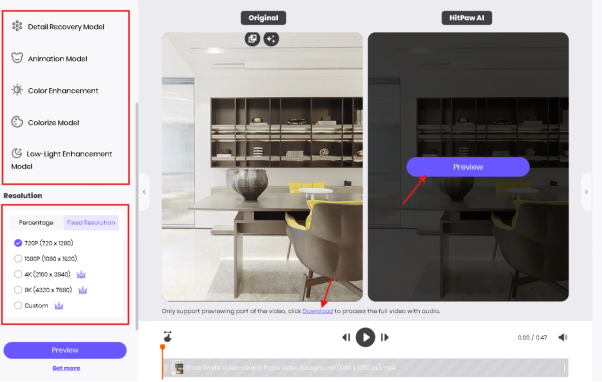Screen dimensions: 602x382
Task: Select Low-Light Enhancement Model text label
Action: pos(61,160)
